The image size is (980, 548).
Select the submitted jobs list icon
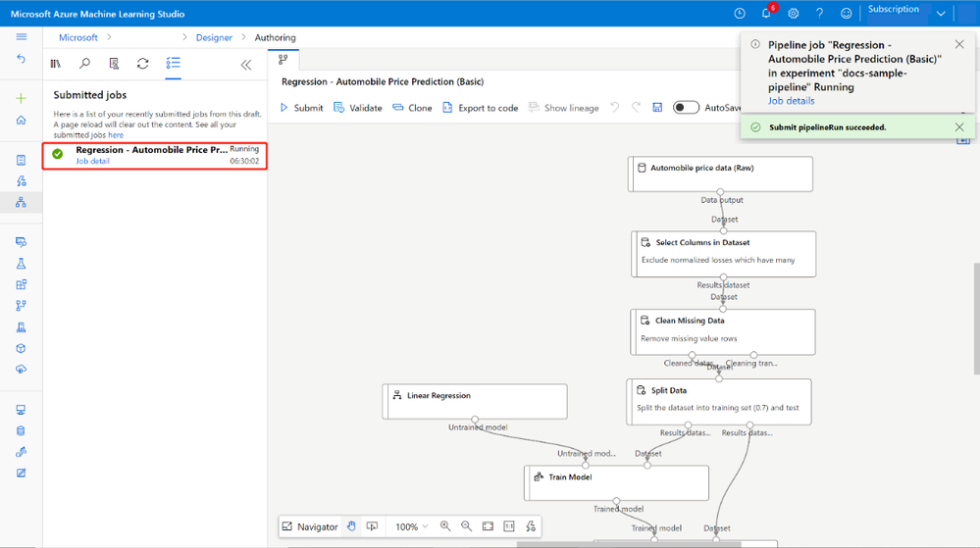point(173,64)
